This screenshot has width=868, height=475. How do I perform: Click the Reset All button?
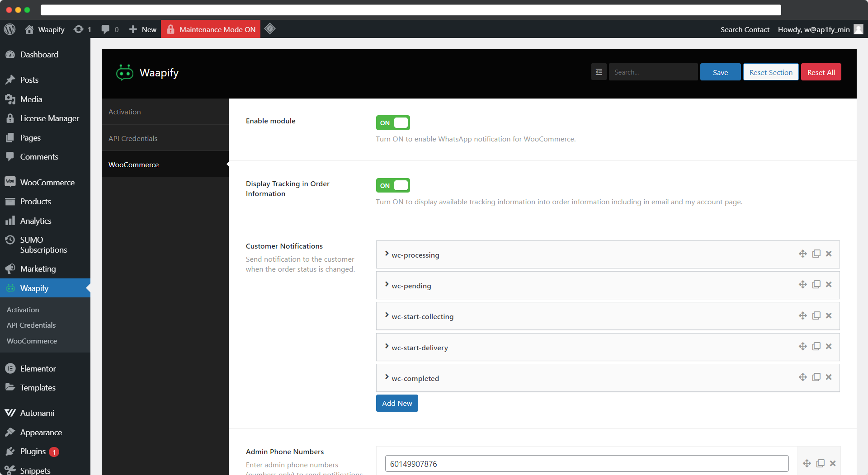coord(821,72)
